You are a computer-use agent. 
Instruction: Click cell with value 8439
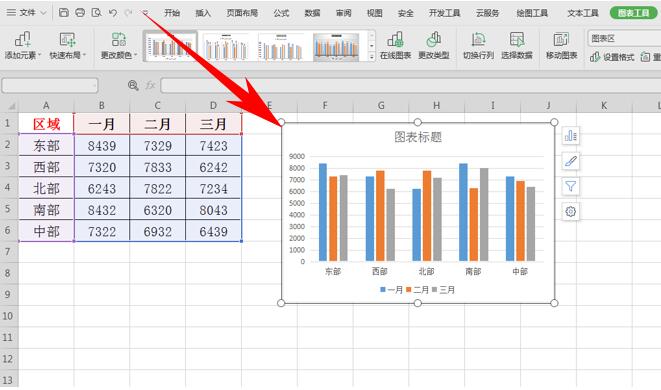pyautogui.click(x=102, y=145)
